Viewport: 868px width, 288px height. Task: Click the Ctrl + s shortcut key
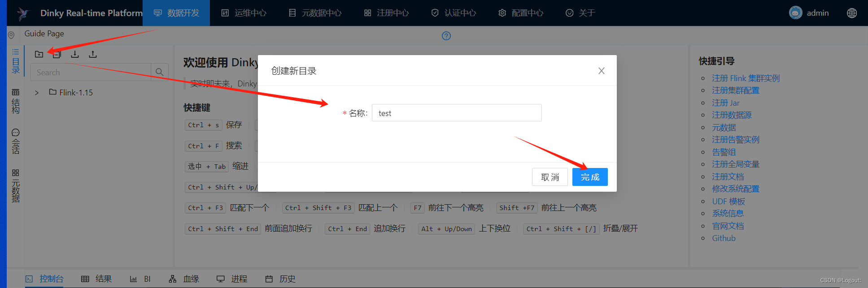[x=203, y=125]
